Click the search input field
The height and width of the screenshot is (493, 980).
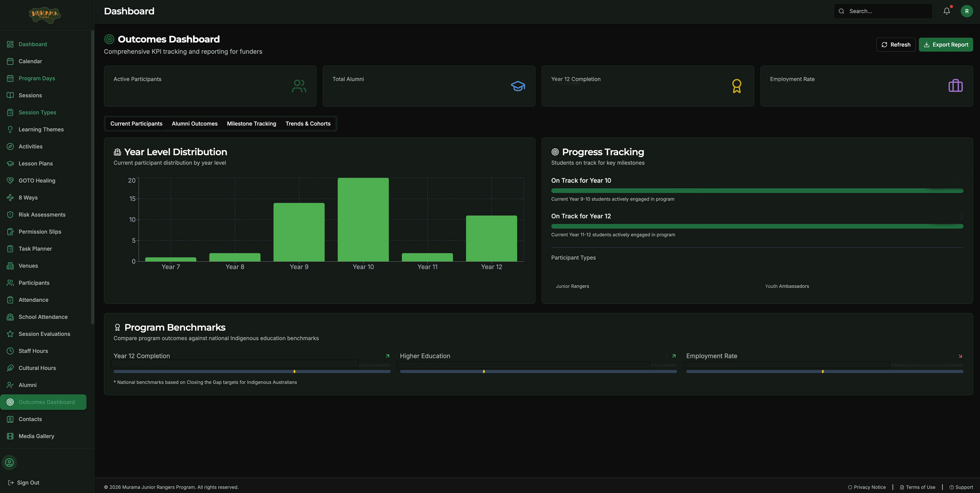[883, 11]
